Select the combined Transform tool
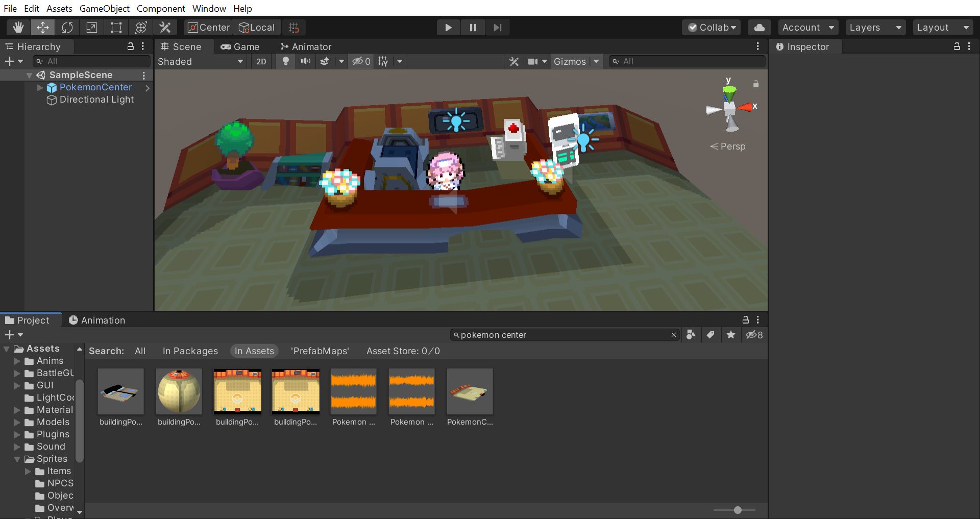Image resolution: width=980 pixels, height=519 pixels. coord(141,28)
